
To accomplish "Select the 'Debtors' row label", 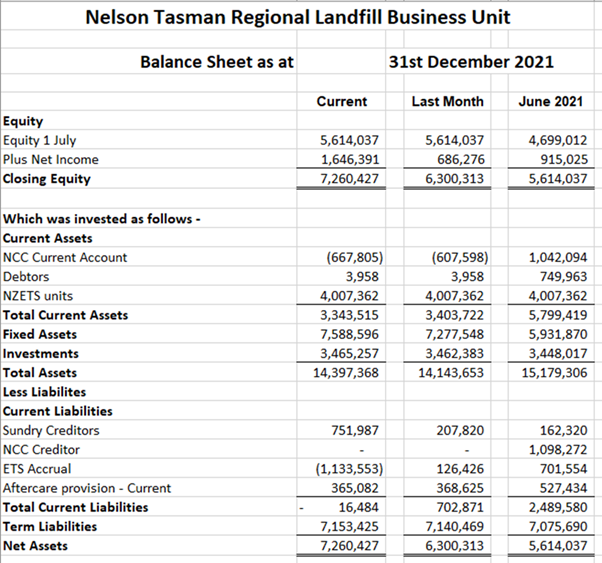I will [x=26, y=277].
